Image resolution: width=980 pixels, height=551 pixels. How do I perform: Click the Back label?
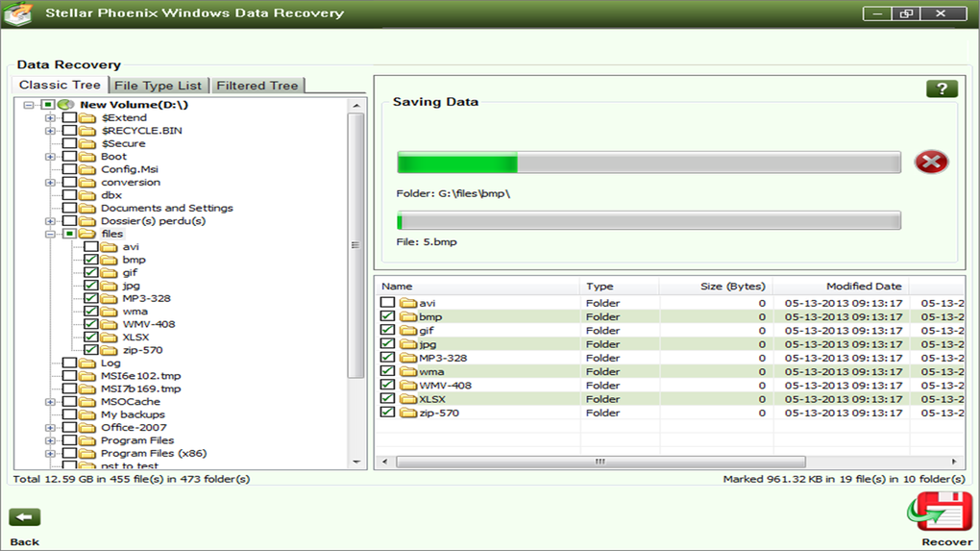(x=24, y=542)
